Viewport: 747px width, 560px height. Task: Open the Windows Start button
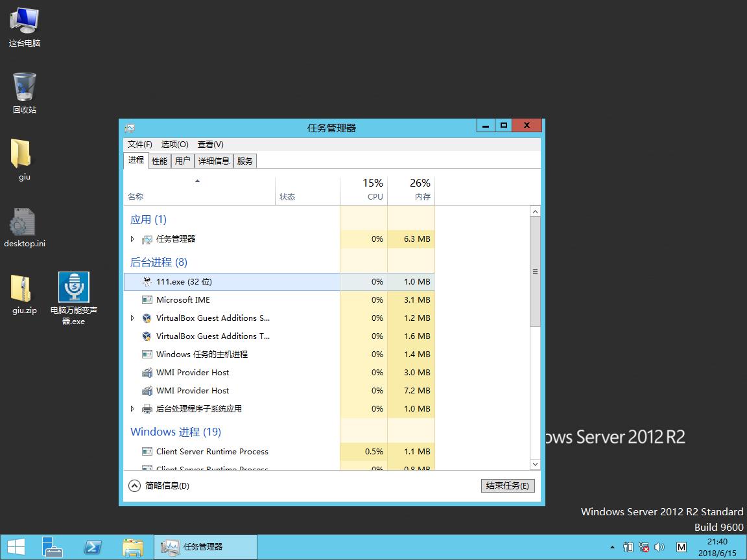[16, 546]
